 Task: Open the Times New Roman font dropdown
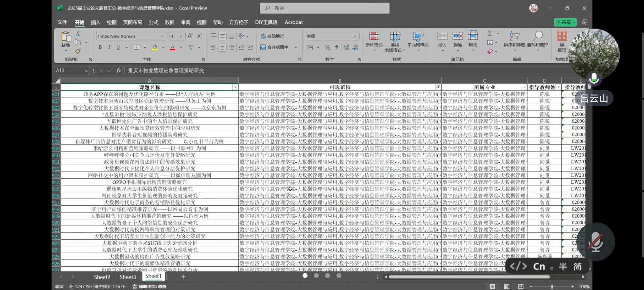pyautogui.click(x=162, y=36)
